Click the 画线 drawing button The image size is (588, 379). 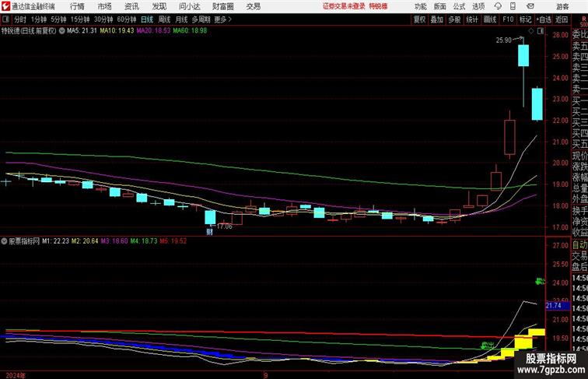coord(490,19)
